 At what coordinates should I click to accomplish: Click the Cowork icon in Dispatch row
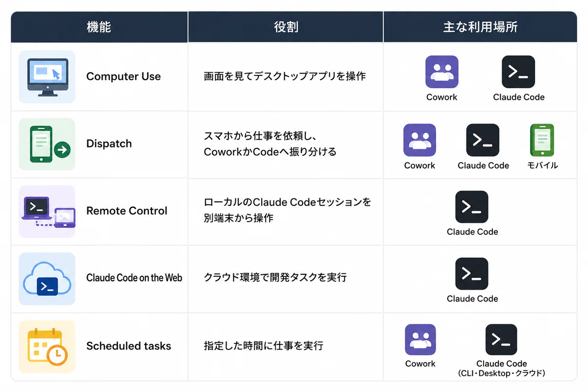click(419, 140)
